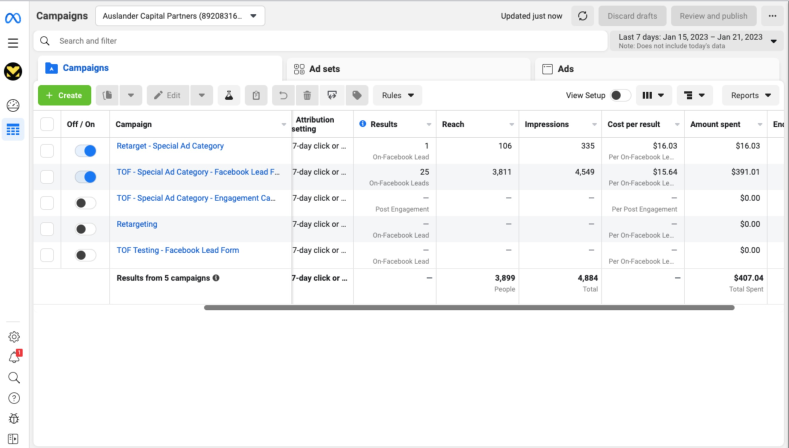789x448 pixels.
Task: Click the export/share icon in toolbar
Action: click(x=332, y=95)
